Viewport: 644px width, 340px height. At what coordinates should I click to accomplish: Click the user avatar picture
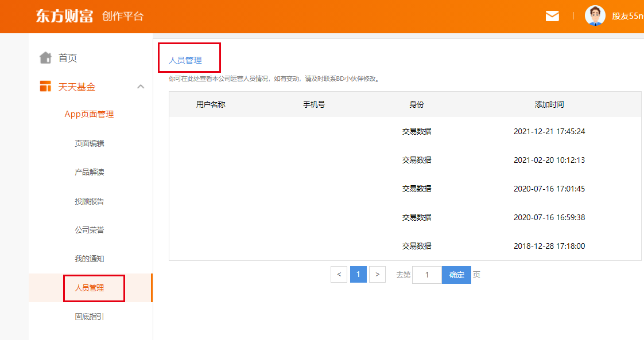click(595, 16)
